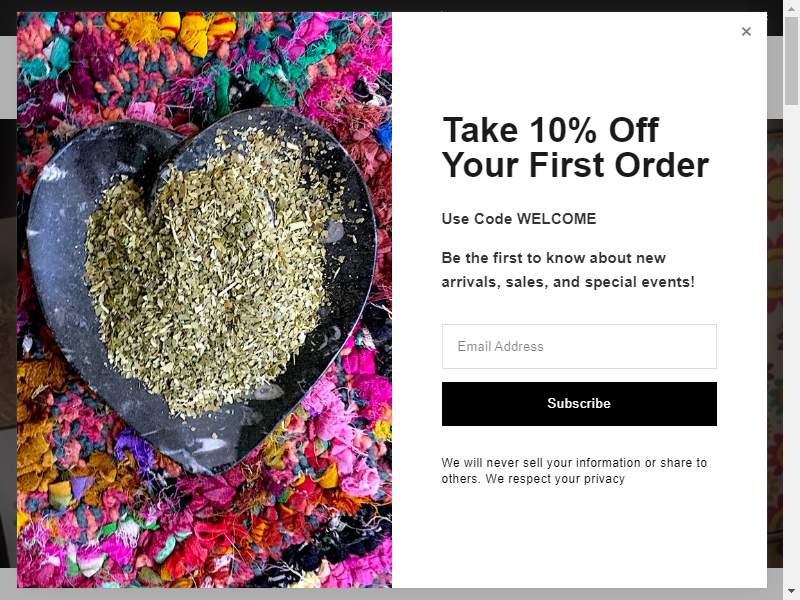Screen dimensions: 800x600
Task: Click 'others. We respect your privacy' line
Action: (533, 479)
